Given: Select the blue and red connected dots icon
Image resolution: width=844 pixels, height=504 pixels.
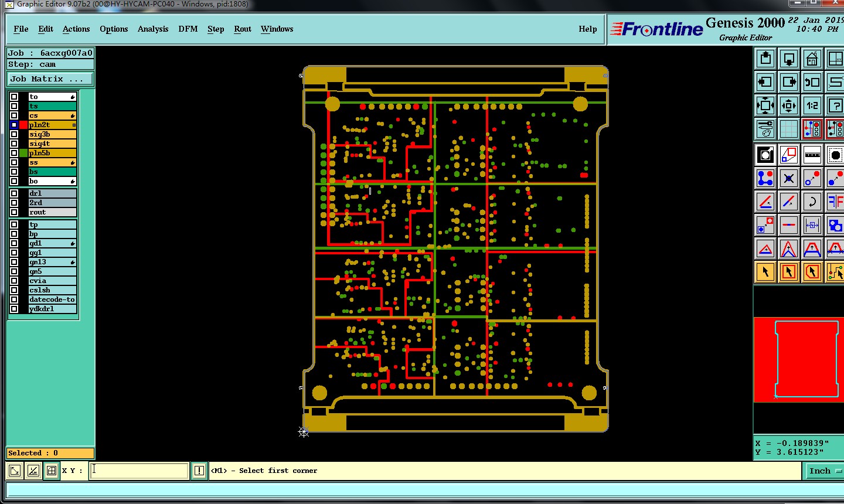Looking at the screenshot, I should tap(765, 178).
